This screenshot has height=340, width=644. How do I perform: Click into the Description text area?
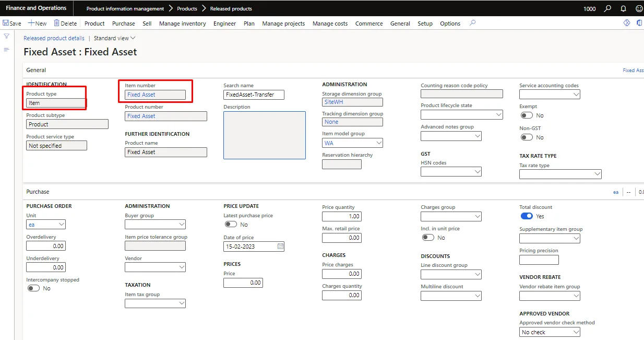265,135
